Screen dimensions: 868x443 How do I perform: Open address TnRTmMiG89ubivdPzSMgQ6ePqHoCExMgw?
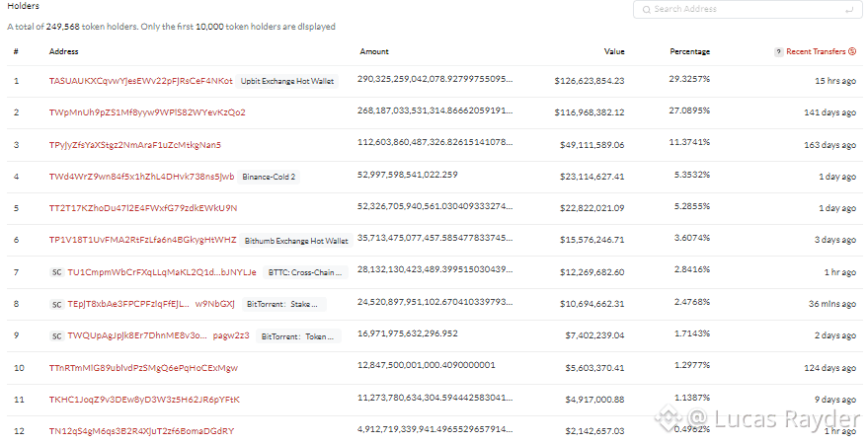143,368
